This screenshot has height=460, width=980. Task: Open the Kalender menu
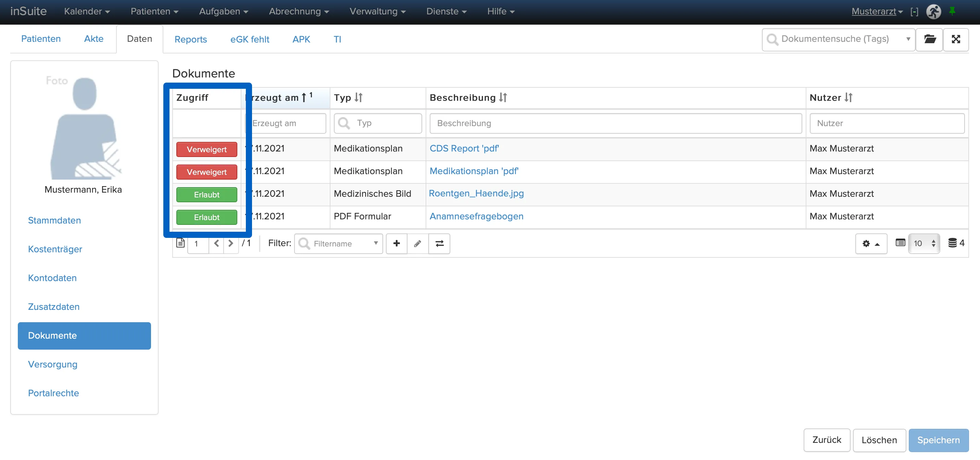pyautogui.click(x=87, y=11)
